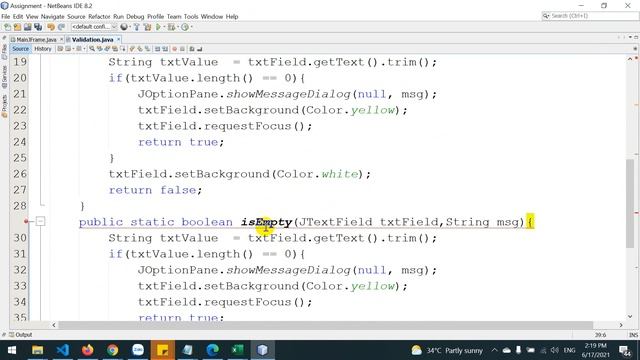
Task: Open the Debug menu
Action: pyautogui.click(x=135, y=16)
